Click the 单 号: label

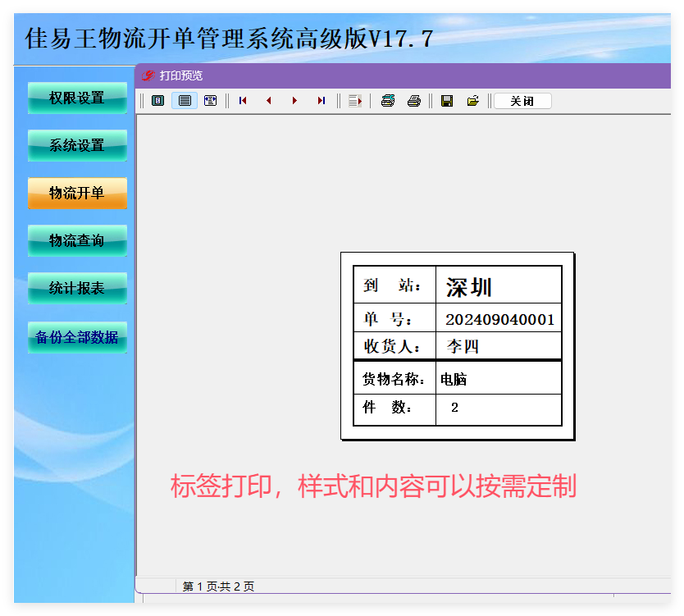(x=388, y=319)
